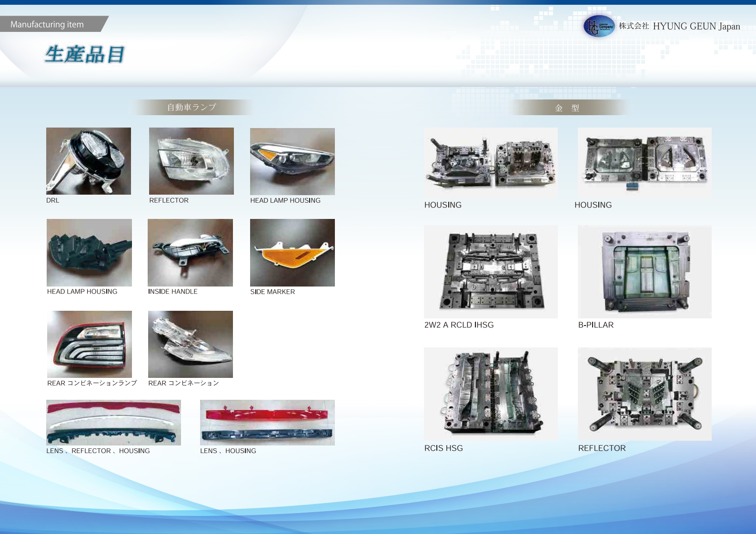The height and width of the screenshot is (534, 756).
Task: Click the HG company logo icon
Action: pyautogui.click(x=599, y=27)
